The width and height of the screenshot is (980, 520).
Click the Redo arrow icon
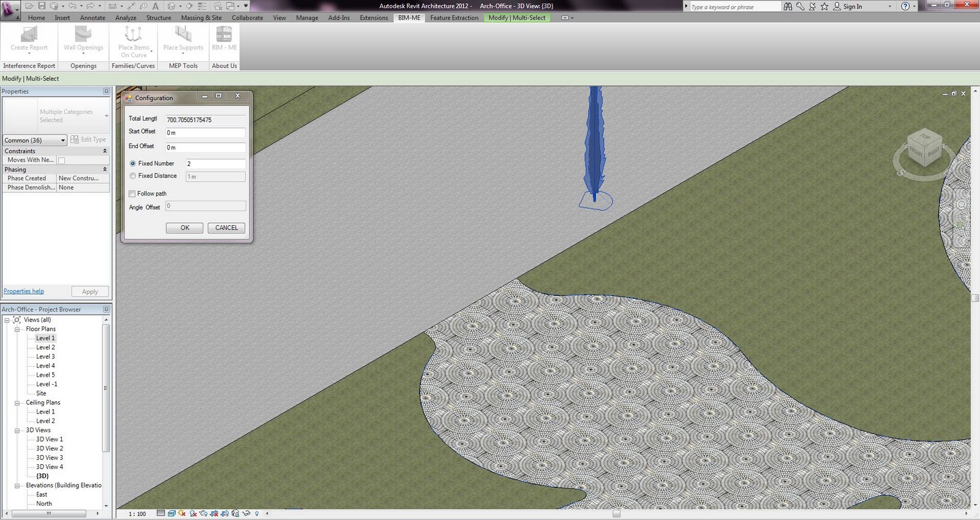[90, 6]
